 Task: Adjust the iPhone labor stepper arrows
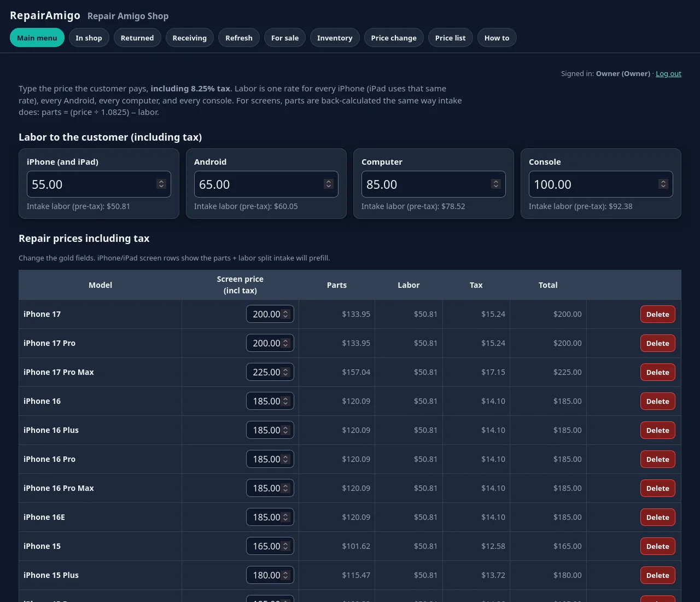click(161, 184)
